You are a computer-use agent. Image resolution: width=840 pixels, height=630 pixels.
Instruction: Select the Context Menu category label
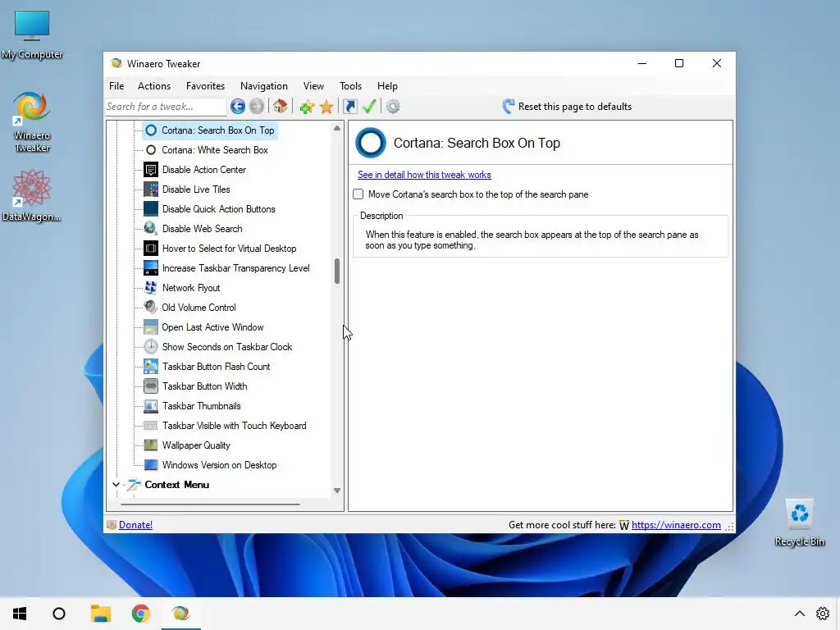[x=177, y=485]
